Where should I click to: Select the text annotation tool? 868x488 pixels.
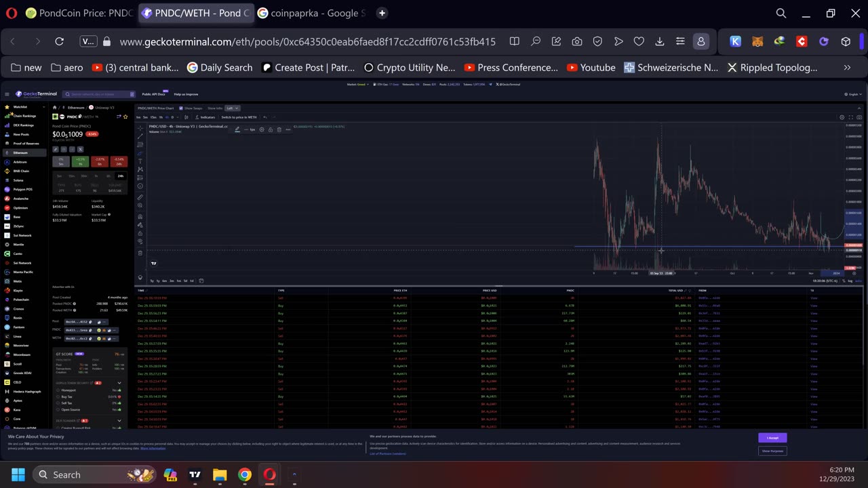[x=140, y=161]
